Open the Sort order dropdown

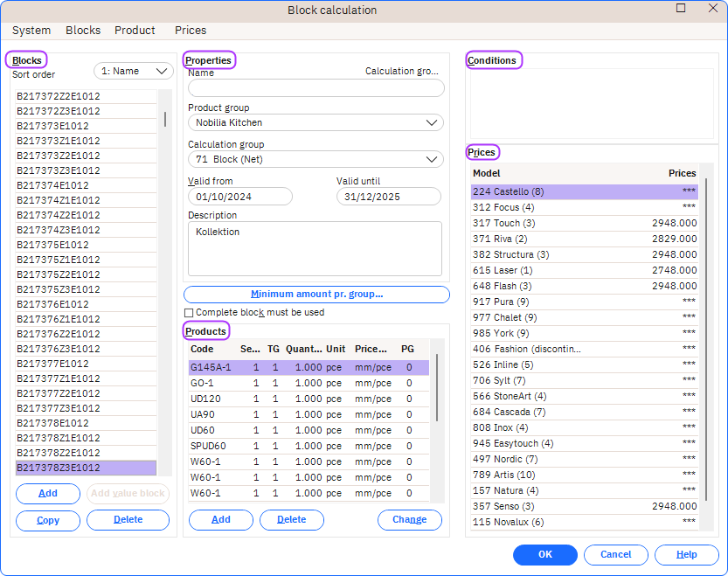(134, 72)
